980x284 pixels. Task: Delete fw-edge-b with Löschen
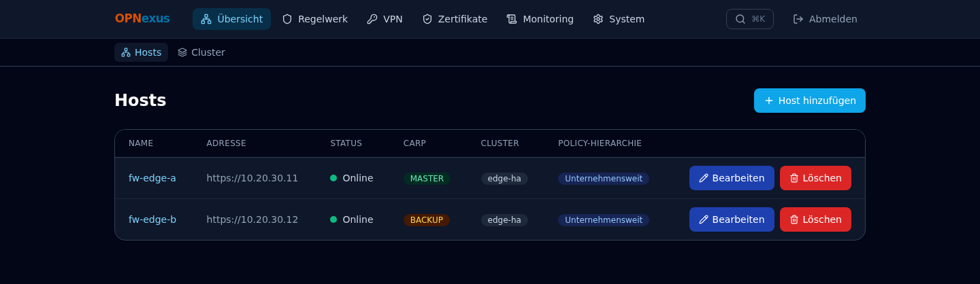click(815, 219)
